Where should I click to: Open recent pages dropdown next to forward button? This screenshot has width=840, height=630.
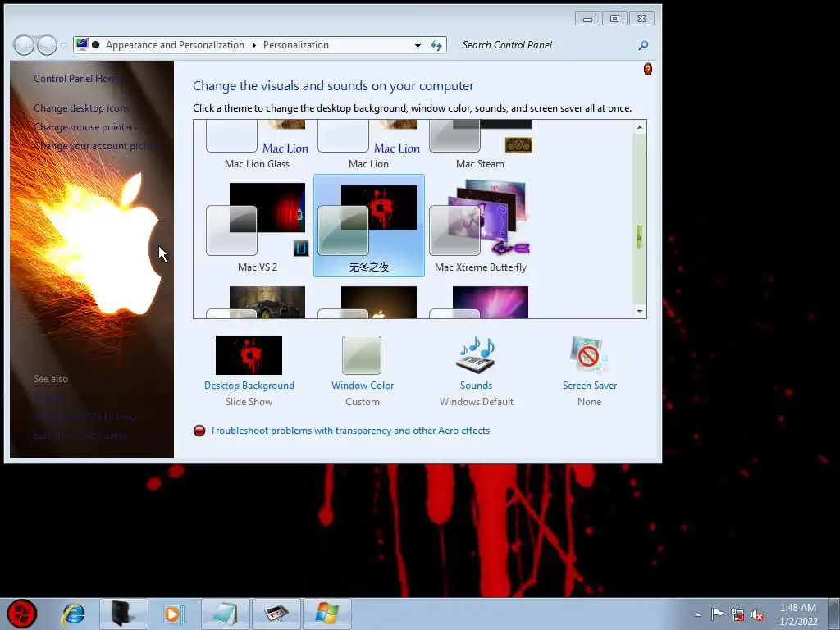pyautogui.click(x=63, y=46)
